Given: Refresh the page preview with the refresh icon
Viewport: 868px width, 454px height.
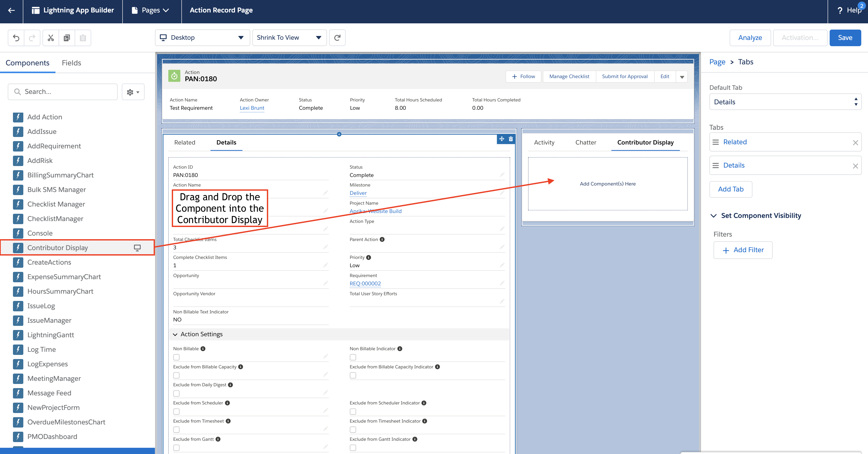Looking at the screenshot, I should (x=337, y=37).
